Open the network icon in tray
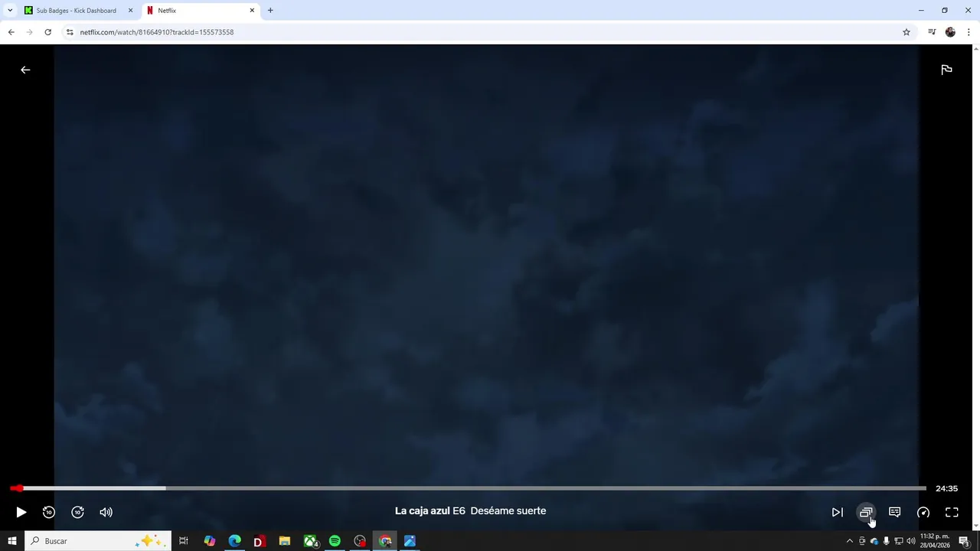Screen dimensions: 980x551 [899, 541]
